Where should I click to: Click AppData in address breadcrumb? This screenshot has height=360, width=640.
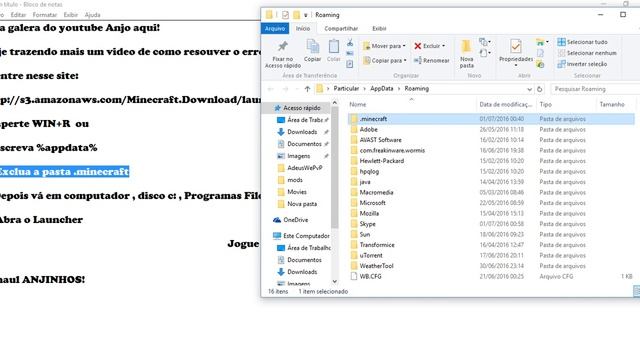click(x=382, y=89)
